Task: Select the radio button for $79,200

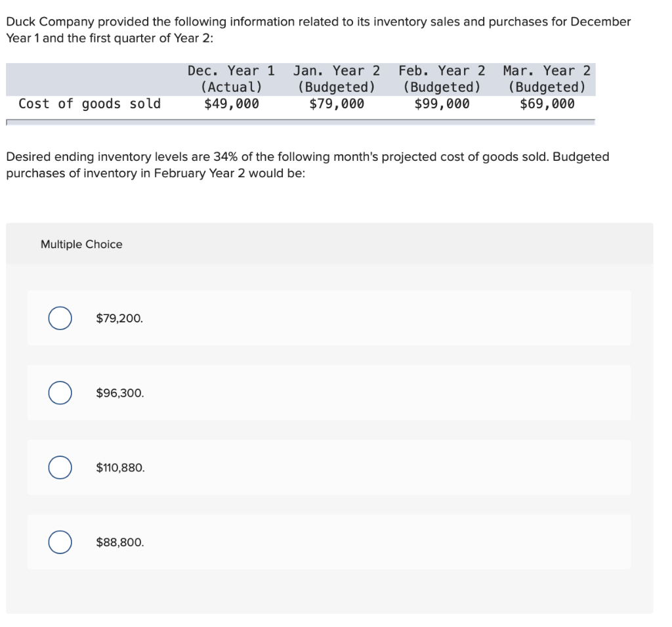Action: [60, 318]
